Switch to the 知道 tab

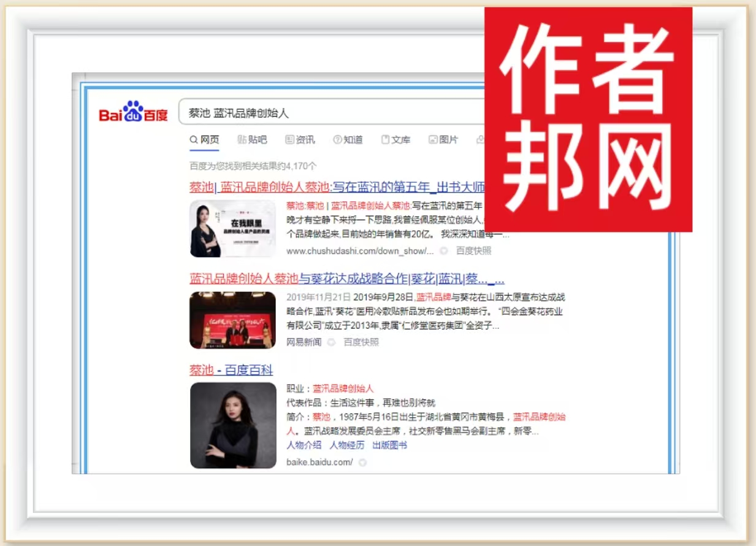(x=353, y=140)
